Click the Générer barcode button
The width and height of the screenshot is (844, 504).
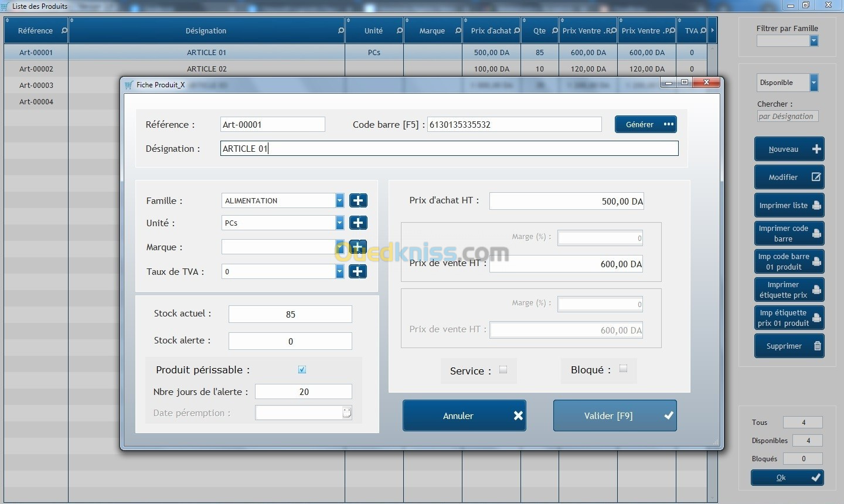tap(646, 124)
